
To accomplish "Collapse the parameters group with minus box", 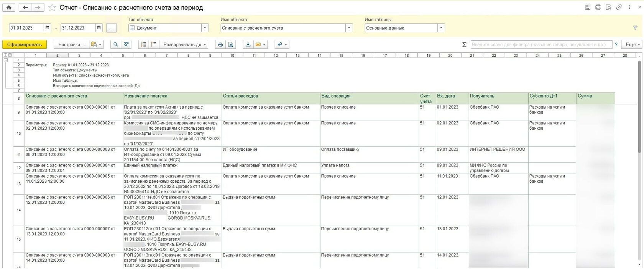I will 6,60.
